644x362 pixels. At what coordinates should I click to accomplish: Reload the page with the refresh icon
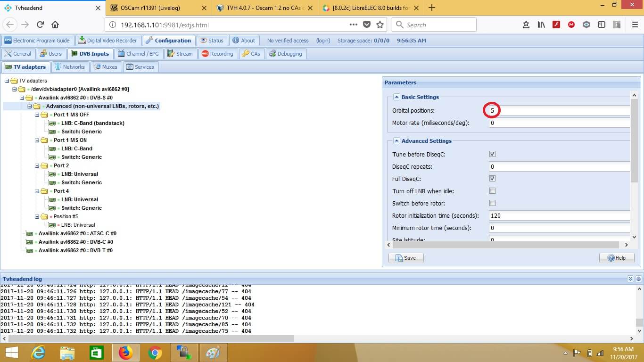[40, 25]
